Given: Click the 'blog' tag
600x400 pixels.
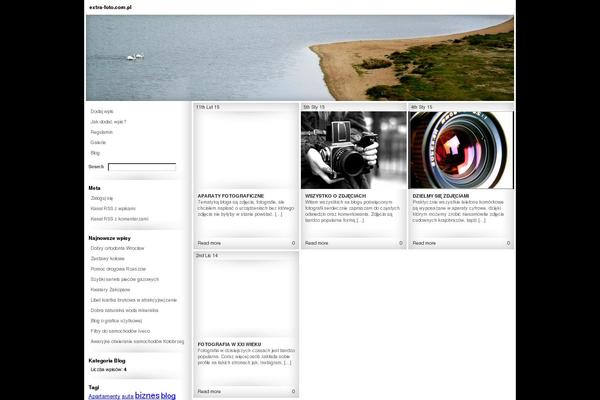Looking at the screenshot, I should coord(168,395).
